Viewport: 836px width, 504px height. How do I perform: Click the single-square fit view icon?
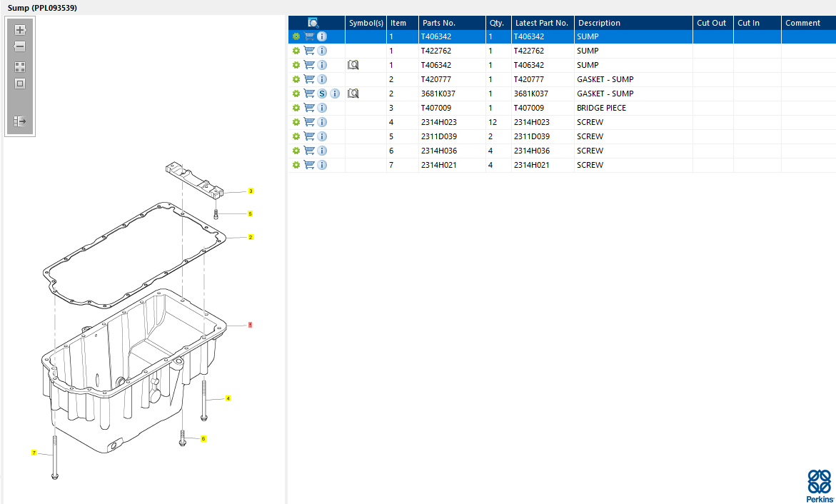[x=20, y=84]
